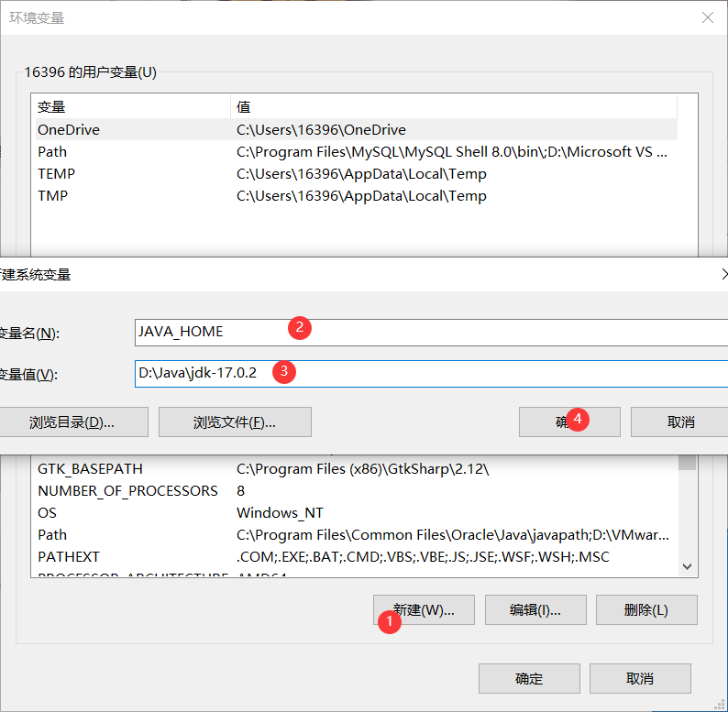Click the 值 column header in user variables
This screenshot has height=712, width=728.
tap(454, 106)
